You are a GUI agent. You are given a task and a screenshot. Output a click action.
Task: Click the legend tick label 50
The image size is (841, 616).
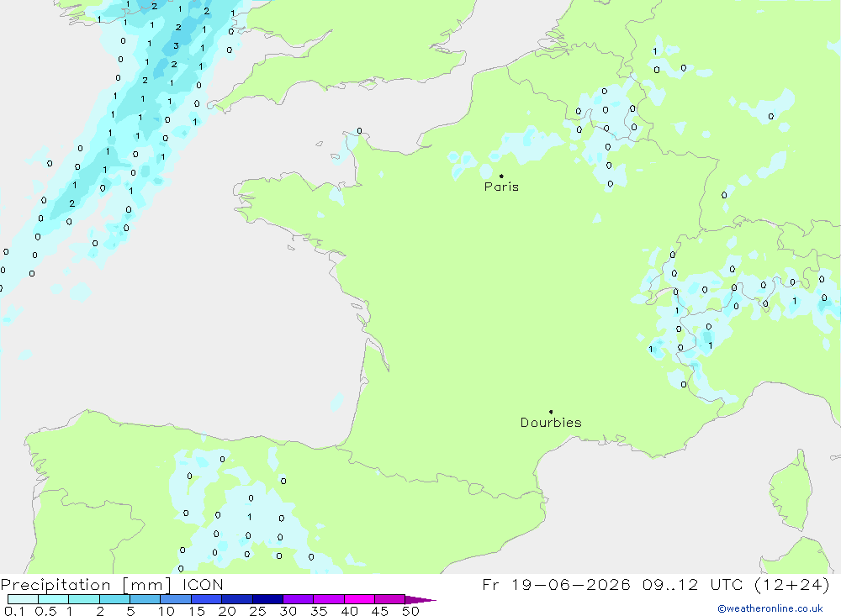tap(410, 611)
